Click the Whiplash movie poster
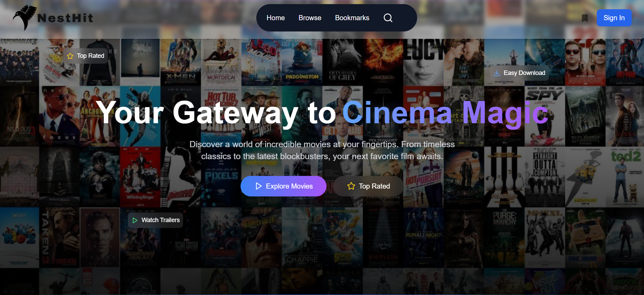 tap(383, 238)
